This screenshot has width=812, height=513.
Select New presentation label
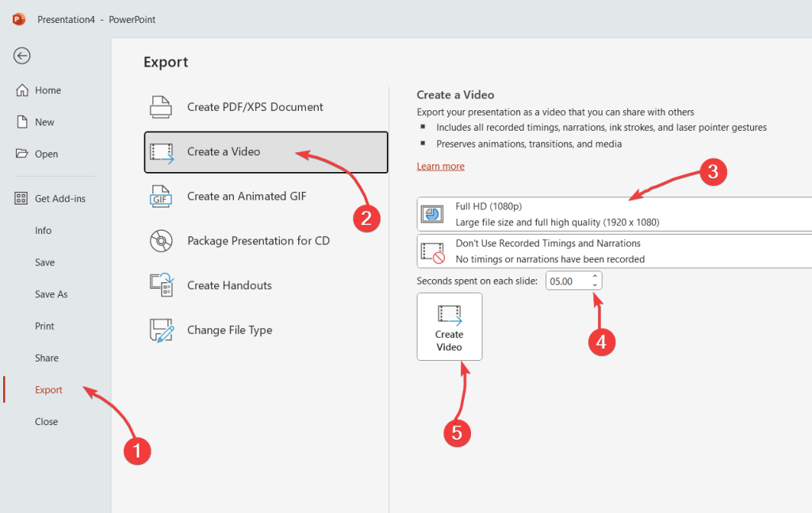coord(44,122)
